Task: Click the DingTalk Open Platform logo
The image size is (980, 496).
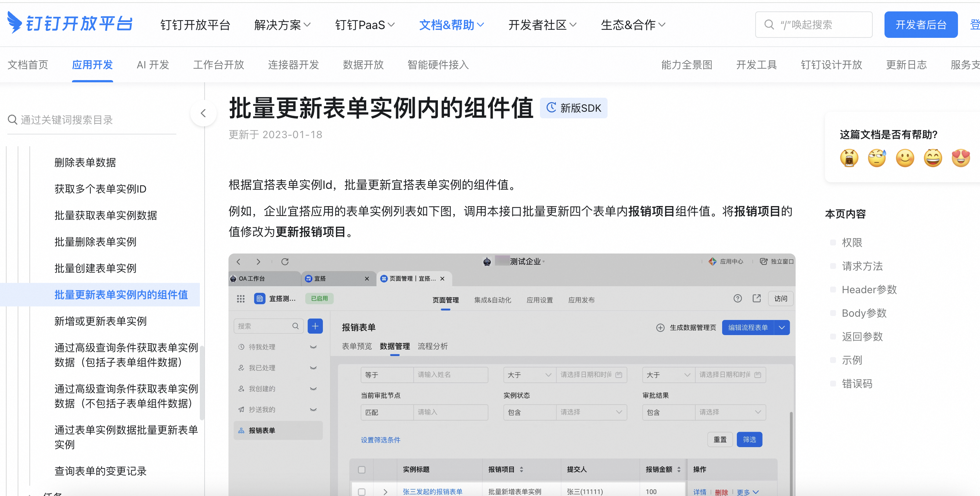Action: click(70, 23)
